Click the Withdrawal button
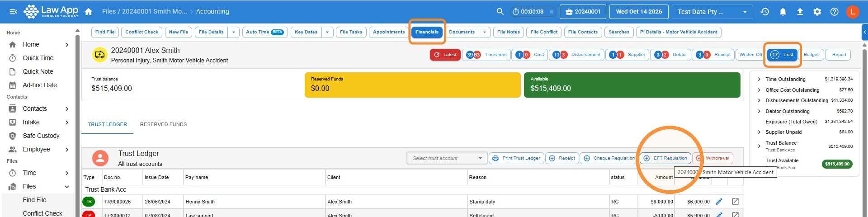The image size is (868, 217). coord(712,158)
